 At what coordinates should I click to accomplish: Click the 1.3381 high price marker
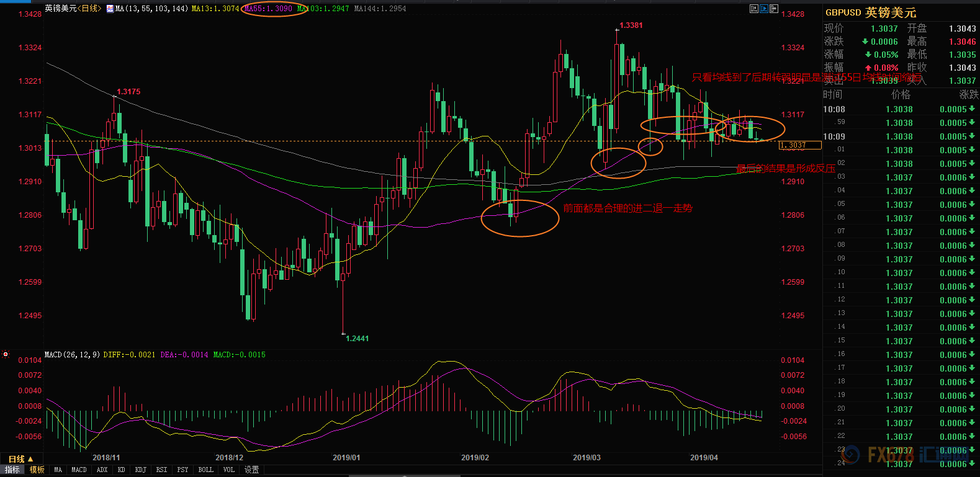[631, 25]
